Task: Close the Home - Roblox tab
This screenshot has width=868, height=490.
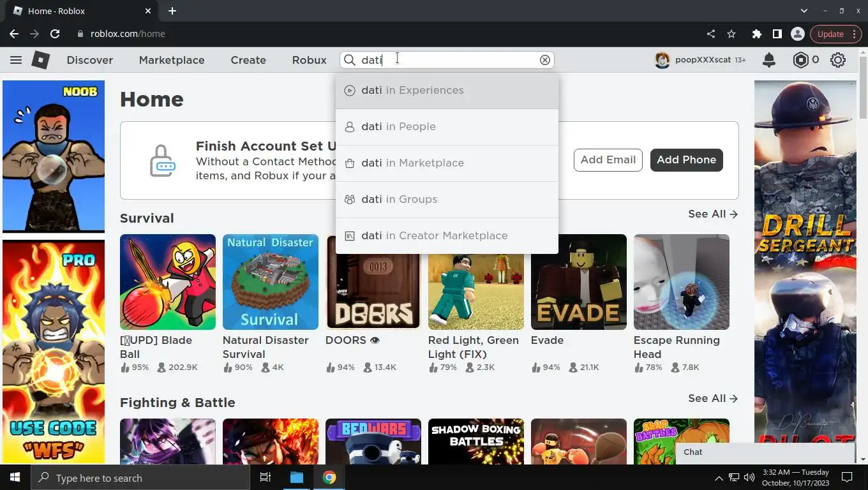Action: 148,11
